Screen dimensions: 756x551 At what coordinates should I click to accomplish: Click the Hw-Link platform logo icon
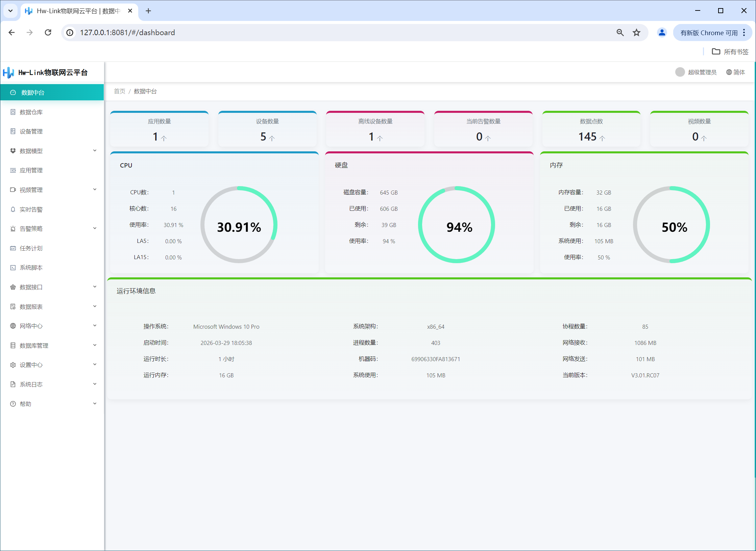(x=8, y=73)
